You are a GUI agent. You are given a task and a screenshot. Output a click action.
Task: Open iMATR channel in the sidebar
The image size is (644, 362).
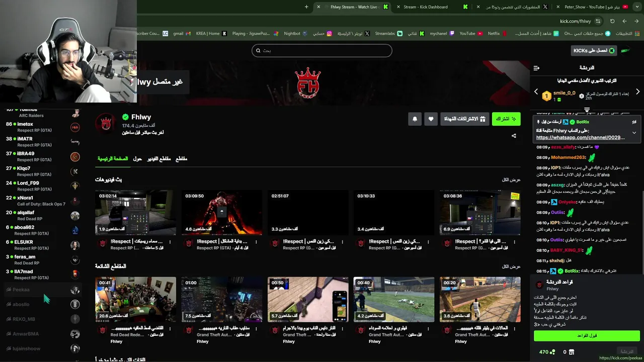click(43, 142)
